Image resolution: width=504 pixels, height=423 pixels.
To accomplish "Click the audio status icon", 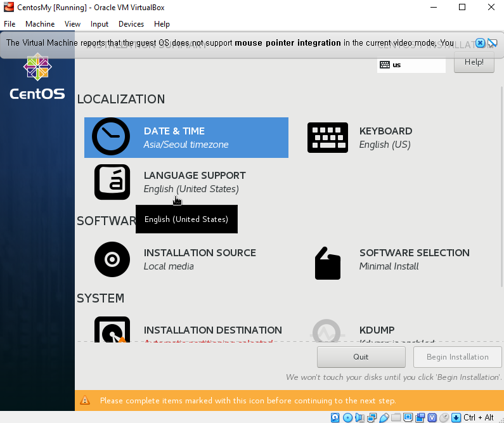I will (x=359, y=417).
